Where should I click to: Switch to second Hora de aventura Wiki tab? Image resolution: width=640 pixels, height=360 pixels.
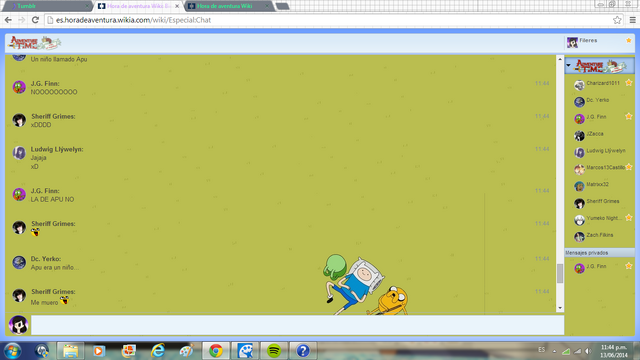(229, 6)
